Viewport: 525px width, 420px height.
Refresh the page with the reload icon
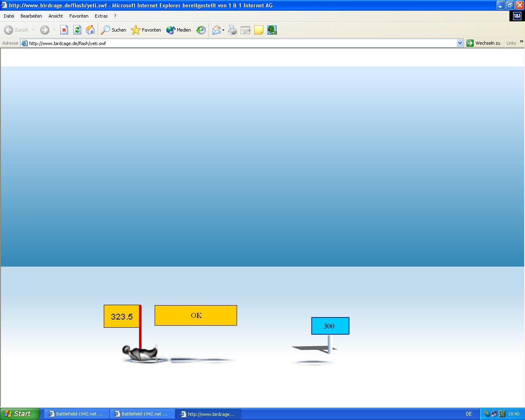click(77, 30)
